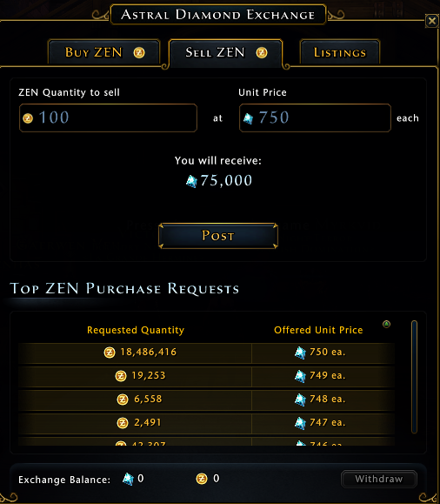Image resolution: width=440 pixels, height=504 pixels.
Task: Sort by Requested Quantity column header
Action: click(x=136, y=330)
